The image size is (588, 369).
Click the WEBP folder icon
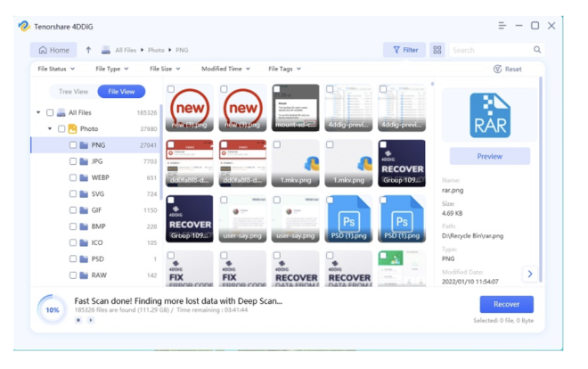84,177
